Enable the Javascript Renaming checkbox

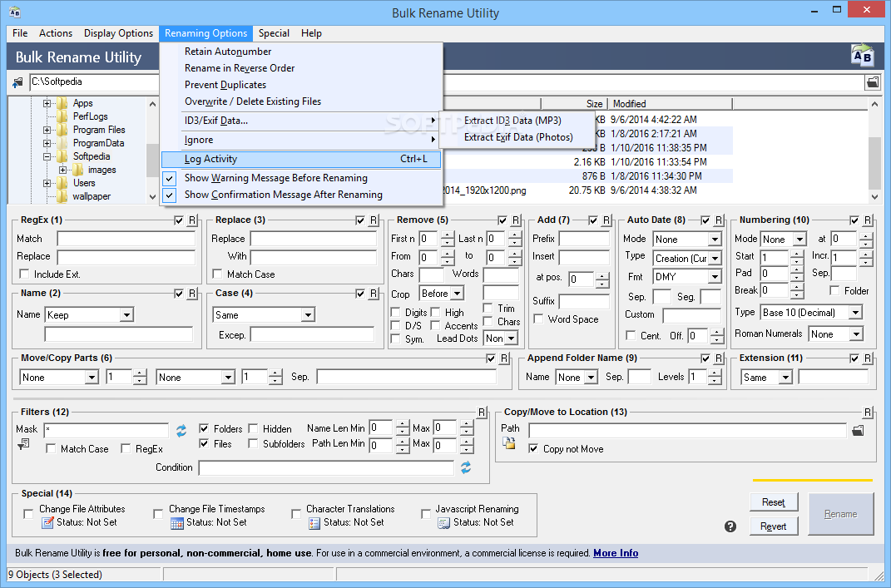(426, 514)
